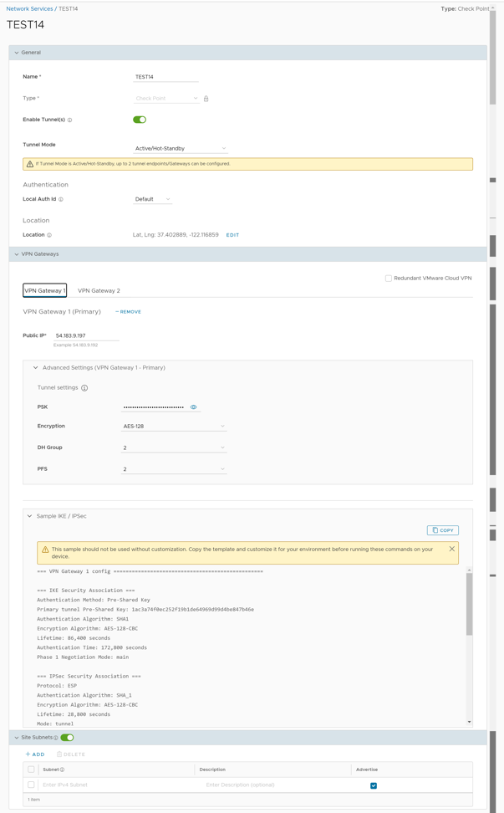Click the Location info icon

click(x=49, y=236)
